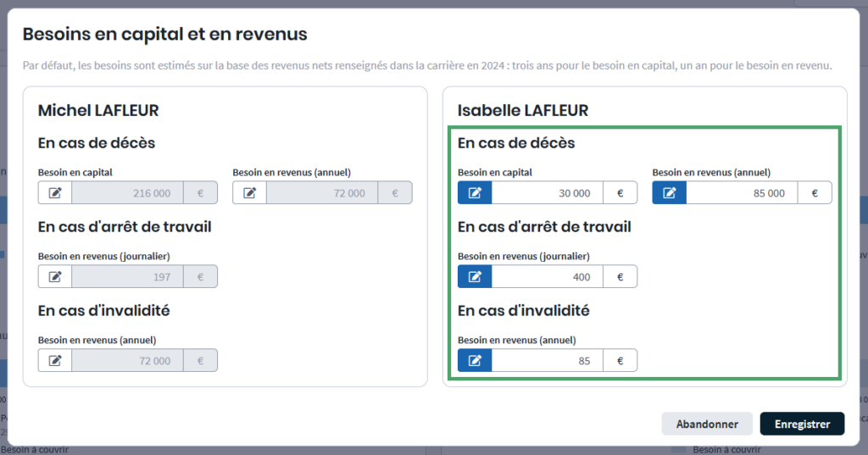Click euro suffix of Isabelle's death income field

(x=815, y=193)
